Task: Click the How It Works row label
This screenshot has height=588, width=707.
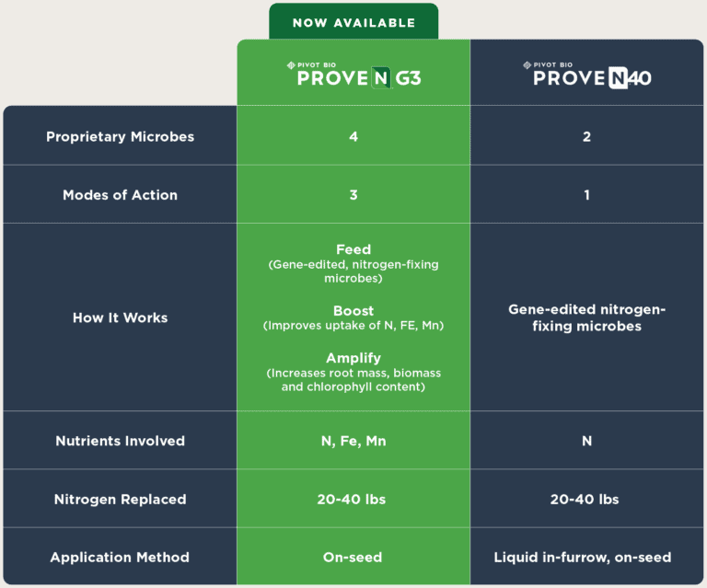Action: (x=120, y=317)
